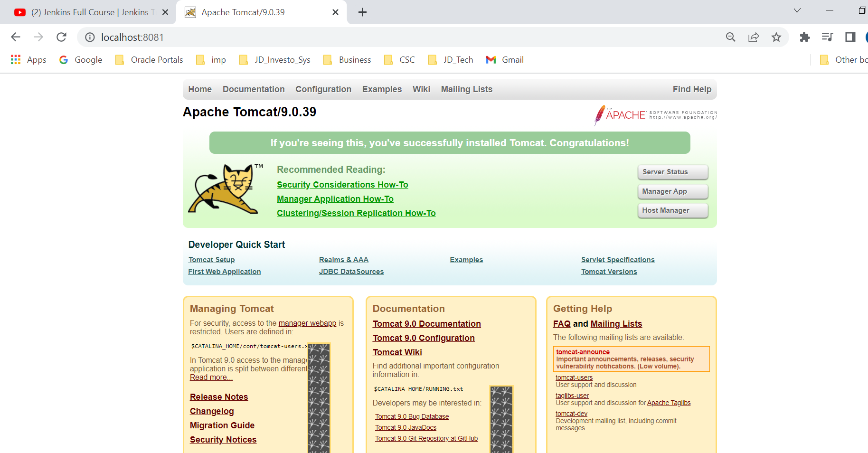Open the Business bookmark folder
This screenshot has height=453, width=868.
[347, 60]
